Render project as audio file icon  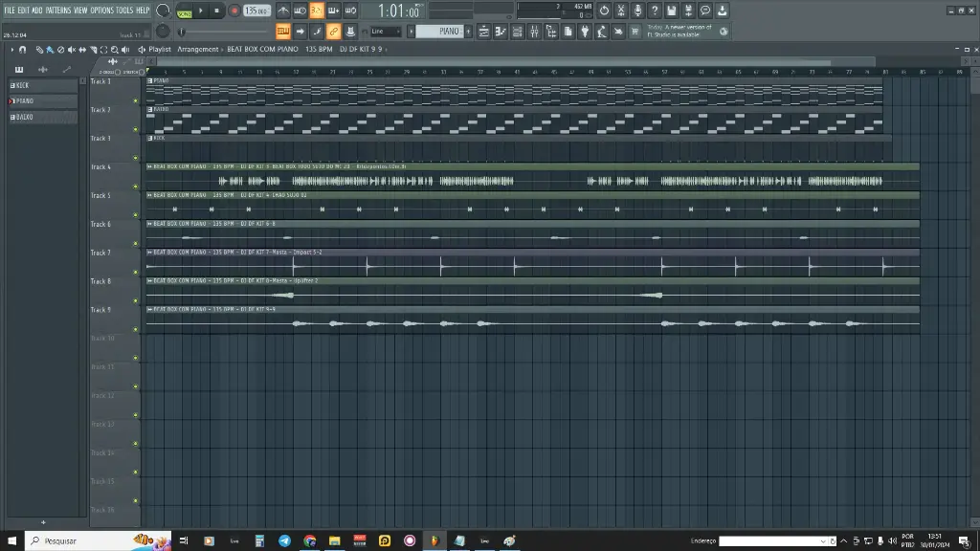pos(688,11)
